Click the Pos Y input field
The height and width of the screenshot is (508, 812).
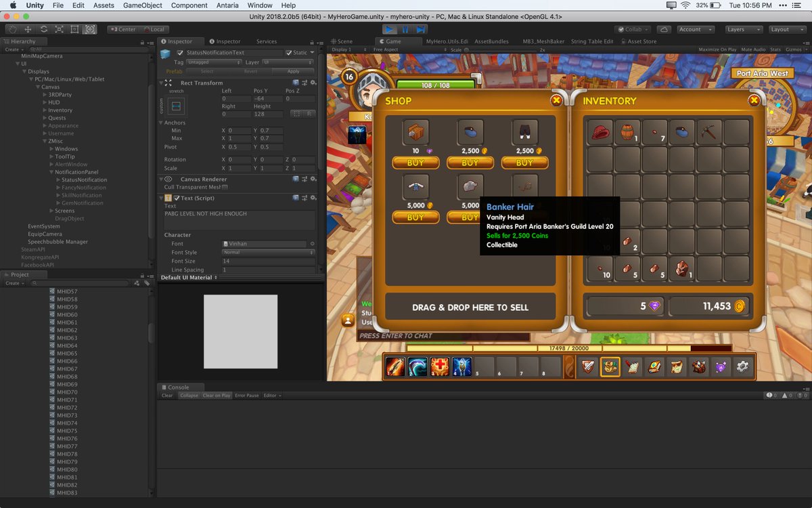click(x=268, y=99)
